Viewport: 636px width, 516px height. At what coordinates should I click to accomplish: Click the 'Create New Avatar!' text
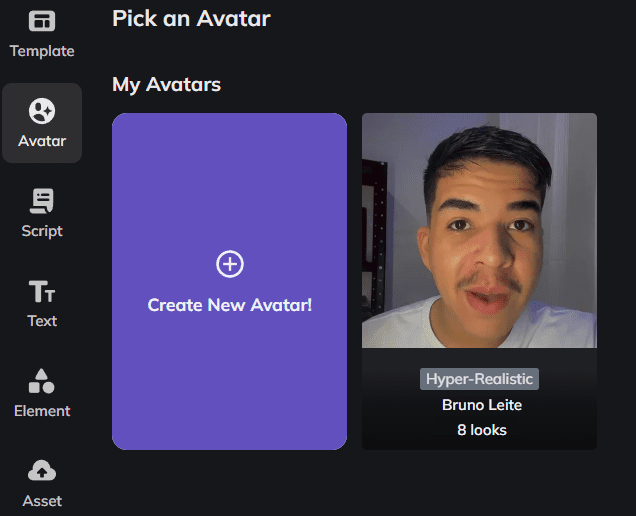click(x=230, y=305)
